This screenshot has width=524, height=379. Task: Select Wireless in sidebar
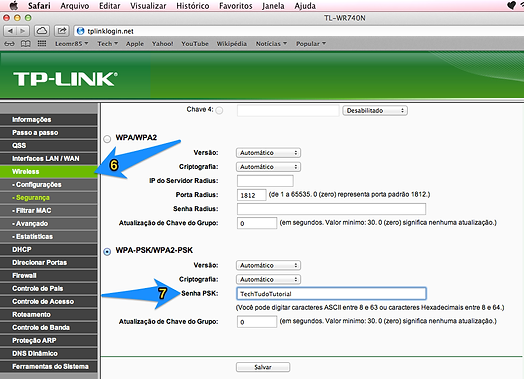pos(49,171)
